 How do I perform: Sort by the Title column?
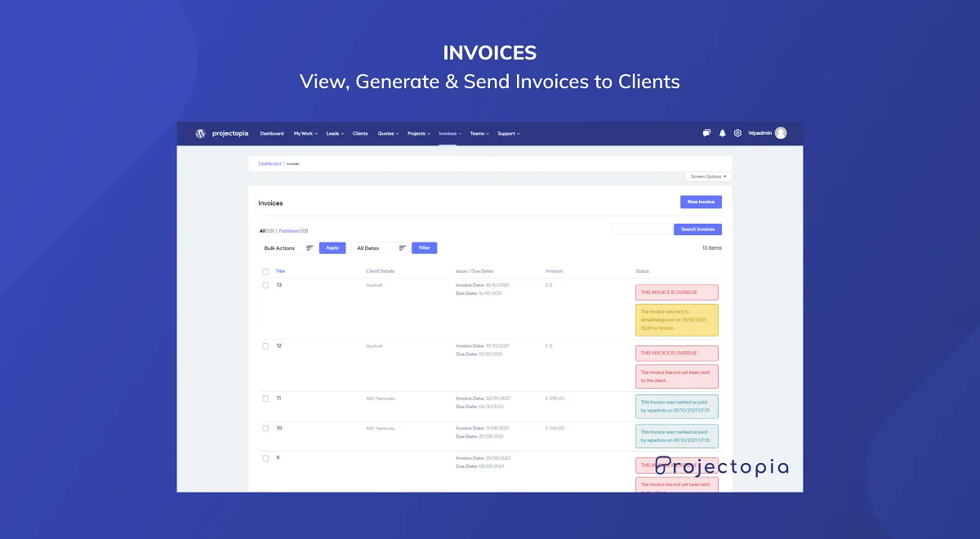click(x=280, y=271)
